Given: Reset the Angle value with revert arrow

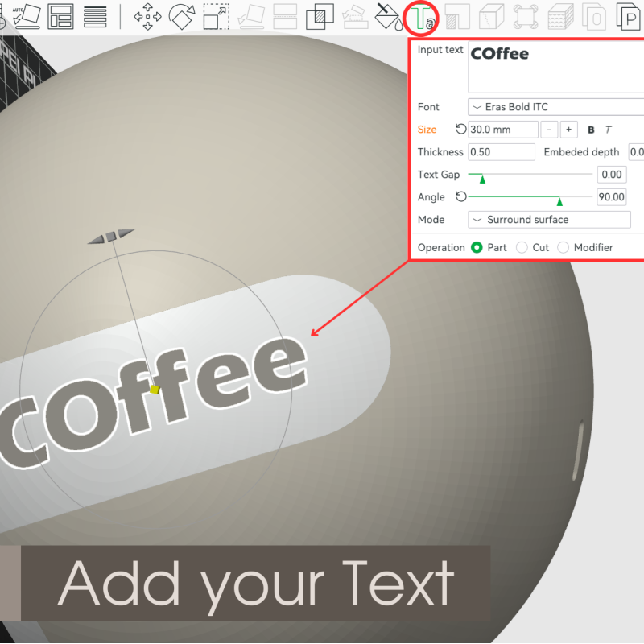Looking at the screenshot, I should click(460, 196).
